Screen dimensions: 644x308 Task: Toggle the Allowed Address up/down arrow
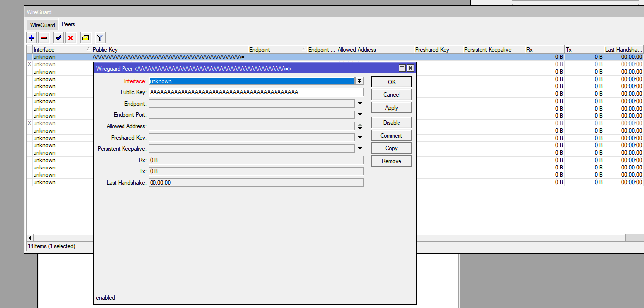coord(360,126)
